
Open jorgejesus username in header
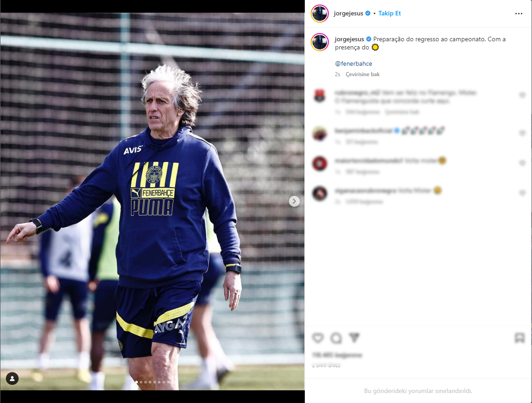[348, 13]
